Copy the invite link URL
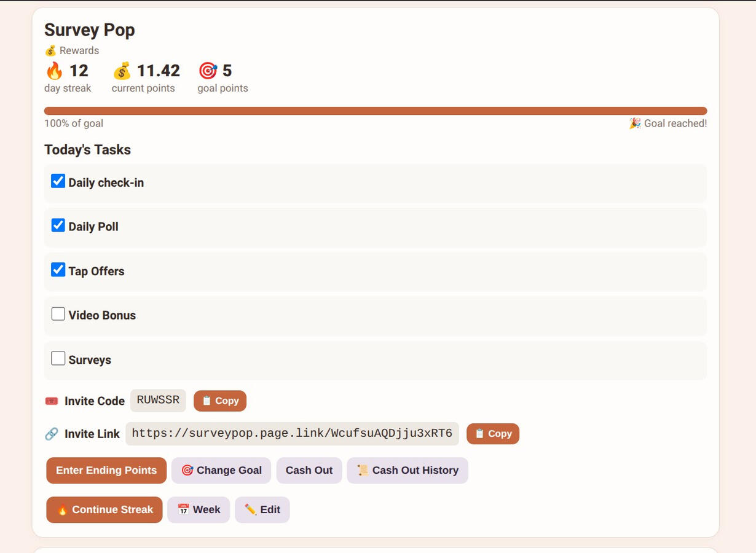This screenshot has height=553, width=756. tap(493, 434)
